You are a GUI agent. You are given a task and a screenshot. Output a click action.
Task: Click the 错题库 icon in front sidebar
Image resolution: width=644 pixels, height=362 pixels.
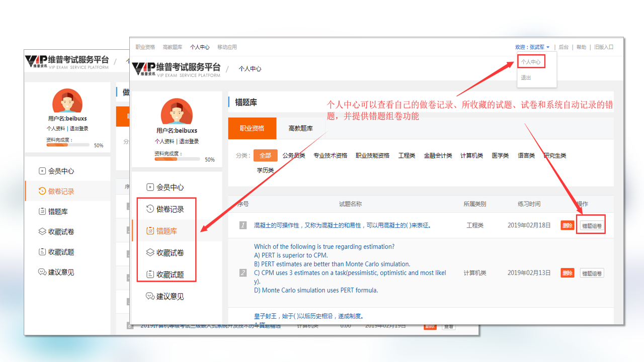(x=150, y=231)
